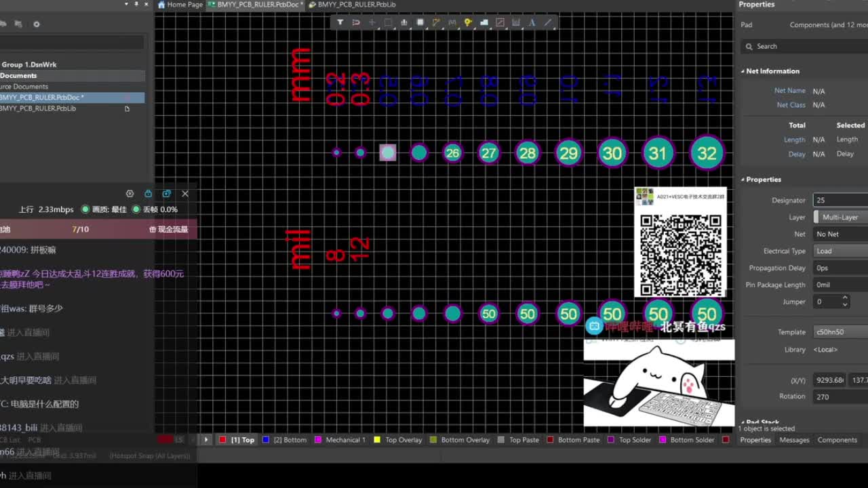Click the Propagation Delay 0ps field

tap(840, 268)
